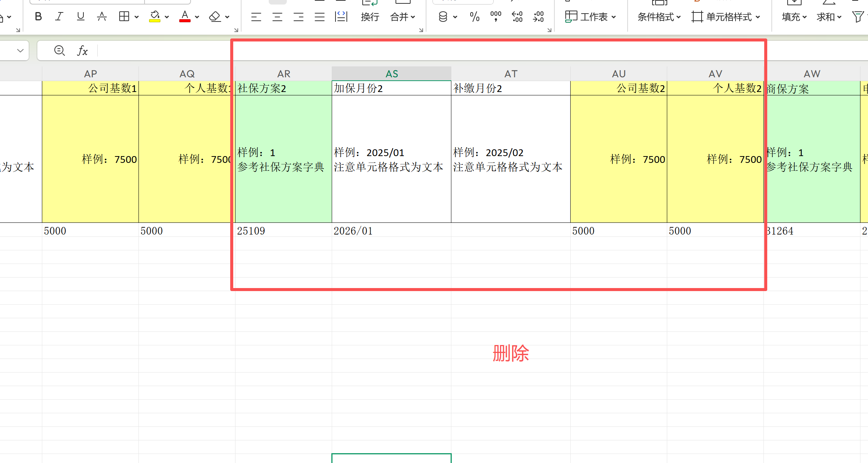The width and height of the screenshot is (868, 463).
Task: Apply strikethrough text style
Action: point(102,17)
